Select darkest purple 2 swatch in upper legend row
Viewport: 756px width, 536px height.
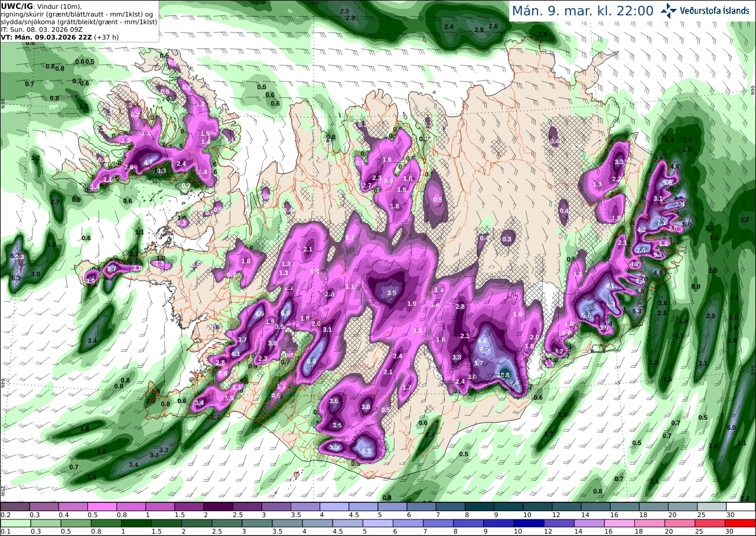(x=218, y=506)
